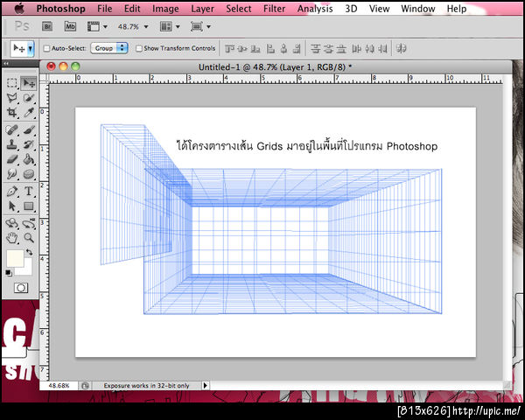The height and width of the screenshot is (420, 525).
Task: Select the Paint Bucket tool
Action: click(x=29, y=159)
